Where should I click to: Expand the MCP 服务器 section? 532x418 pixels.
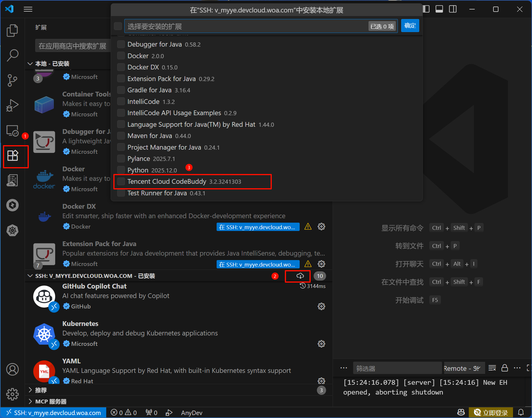pos(30,401)
